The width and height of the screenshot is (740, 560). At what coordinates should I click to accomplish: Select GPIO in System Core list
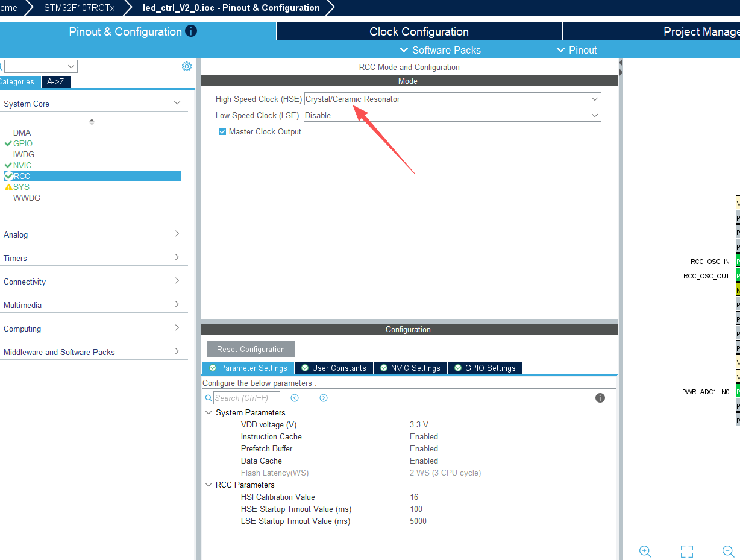click(23, 143)
